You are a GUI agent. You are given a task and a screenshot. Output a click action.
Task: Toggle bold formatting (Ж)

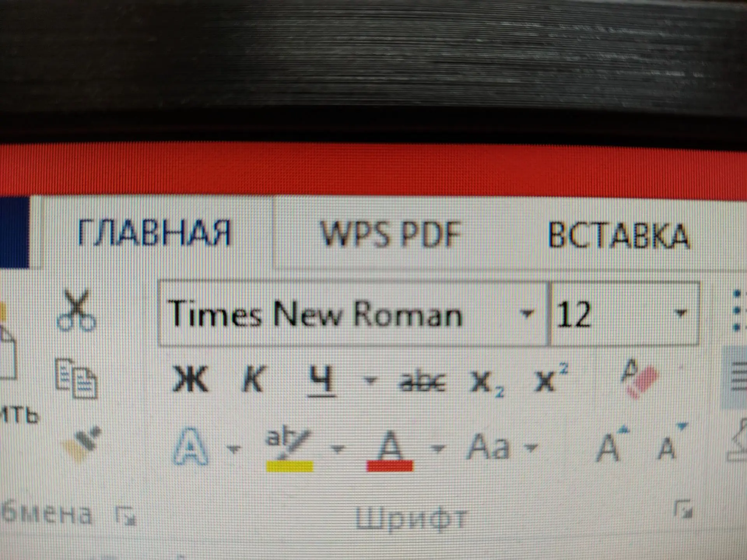(190, 378)
